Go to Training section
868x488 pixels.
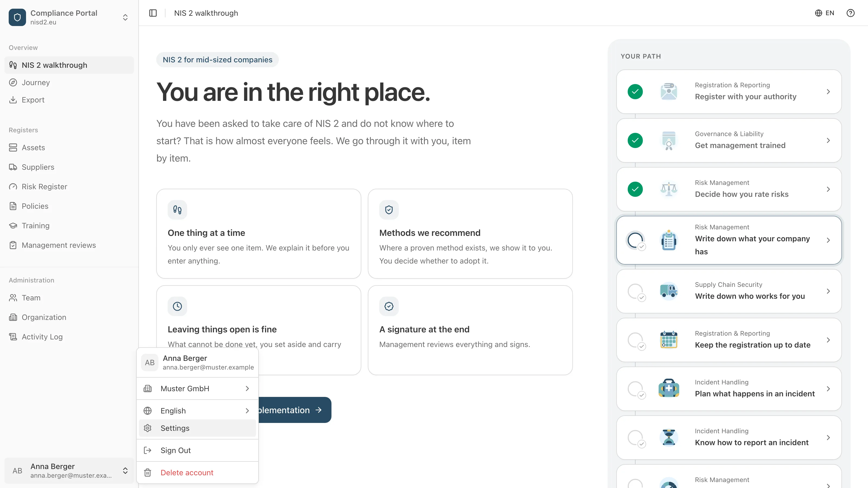click(x=69, y=226)
